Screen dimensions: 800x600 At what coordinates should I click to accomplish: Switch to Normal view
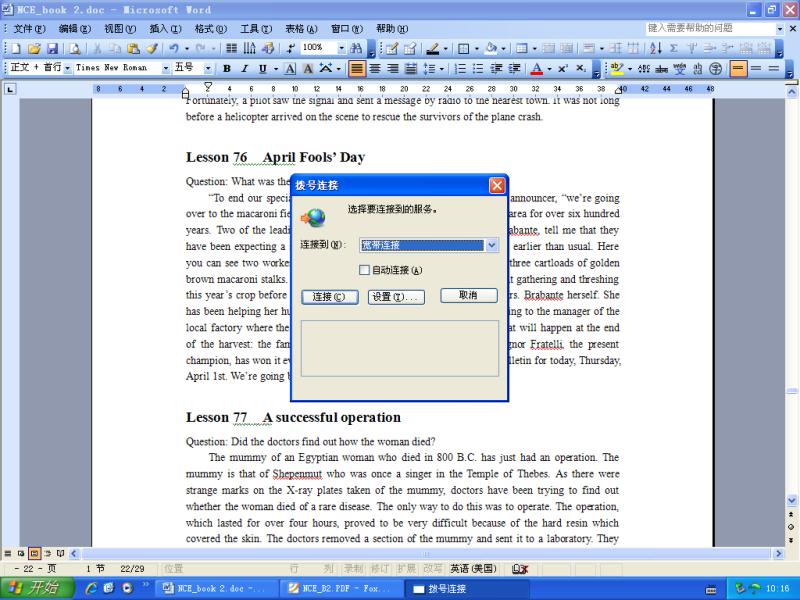click(x=8, y=553)
